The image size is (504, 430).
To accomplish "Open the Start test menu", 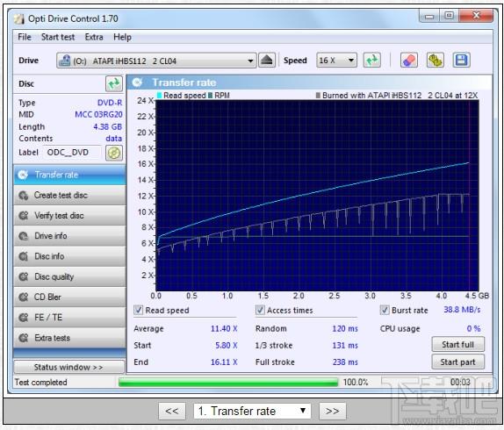I will [58, 37].
